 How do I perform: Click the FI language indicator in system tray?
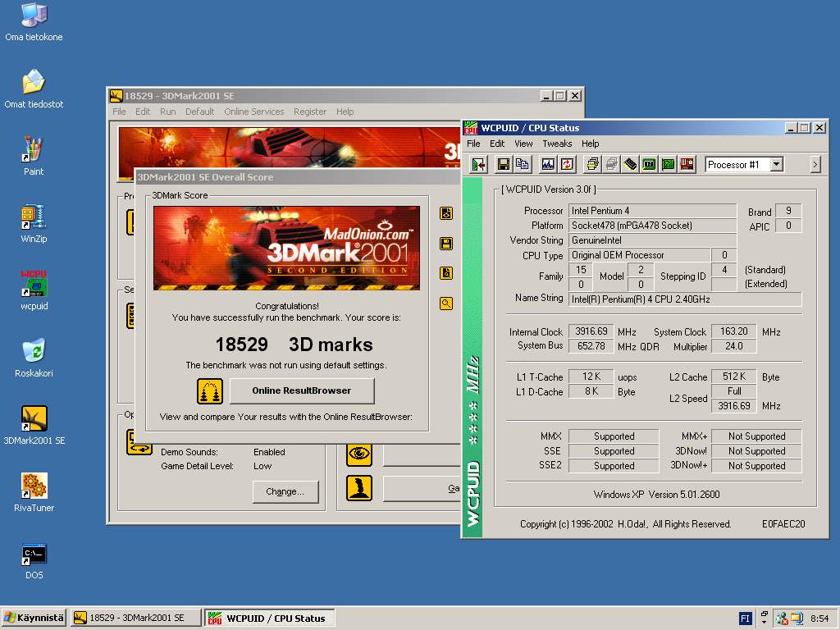point(746,619)
